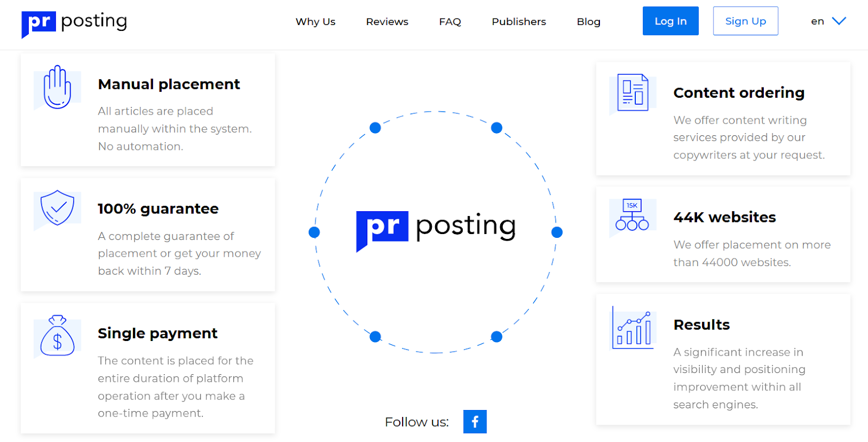The width and height of the screenshot is (868, 442).
Task: Select the Content ordering heading
Action: pos(739,93)
